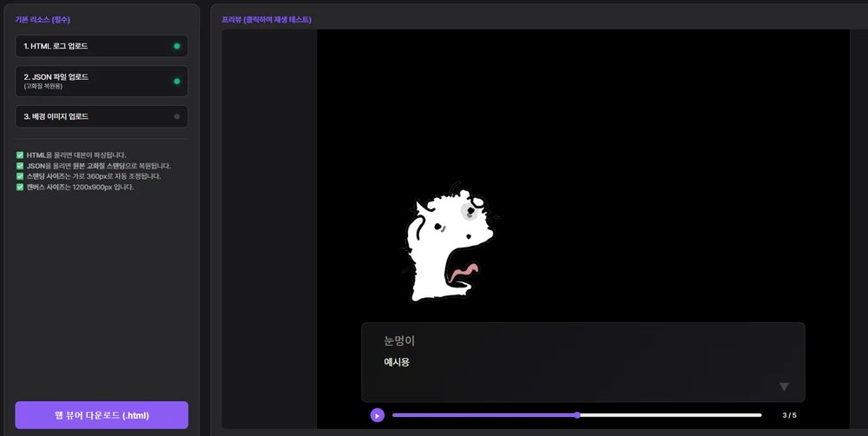The height and width of the screenshot is (436, 868).
Task: Click the 3 / 5 page counter
Action: coord(789,415)
